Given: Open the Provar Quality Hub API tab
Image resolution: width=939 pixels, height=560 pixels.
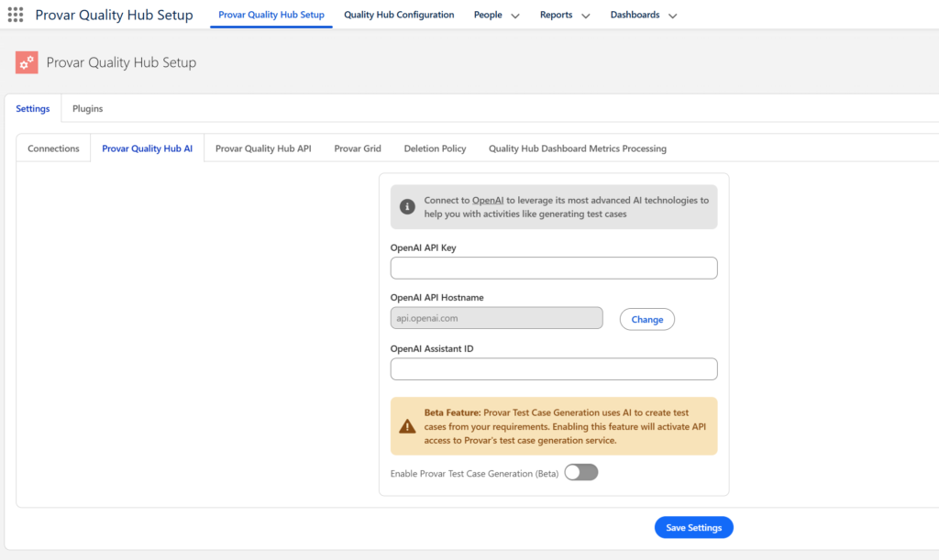Looking at the screenshot, I should pos(263,148).
